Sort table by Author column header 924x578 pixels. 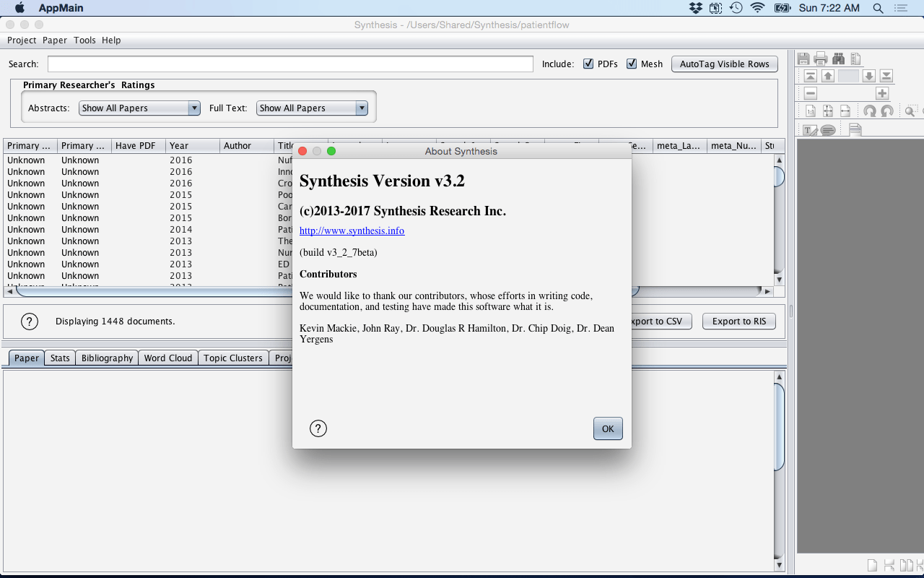click(247, 145)
